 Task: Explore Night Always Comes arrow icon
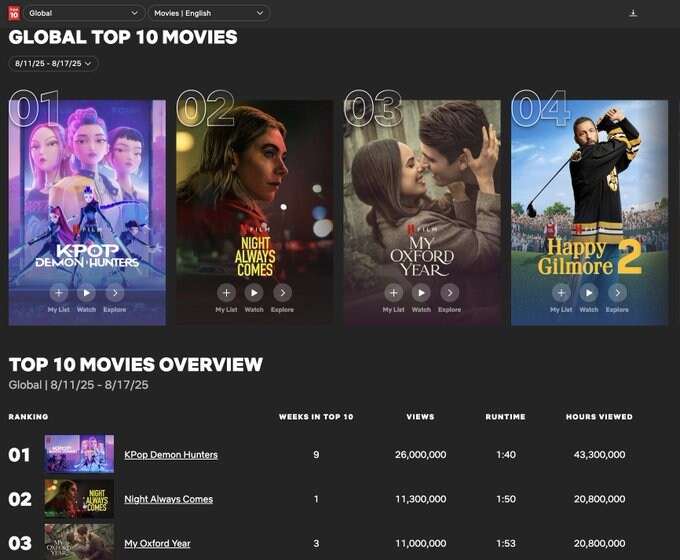(x=282, y=293)
